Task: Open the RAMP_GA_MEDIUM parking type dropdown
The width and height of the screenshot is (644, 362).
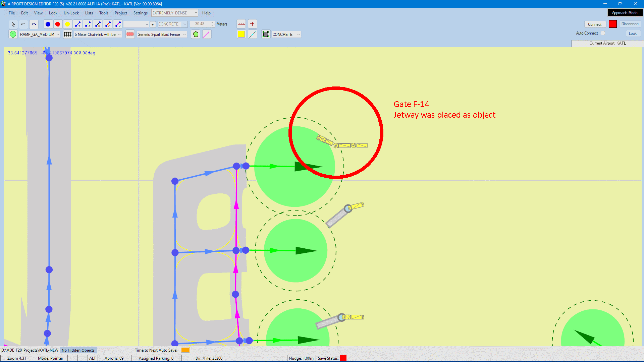Action: point(40,34)
